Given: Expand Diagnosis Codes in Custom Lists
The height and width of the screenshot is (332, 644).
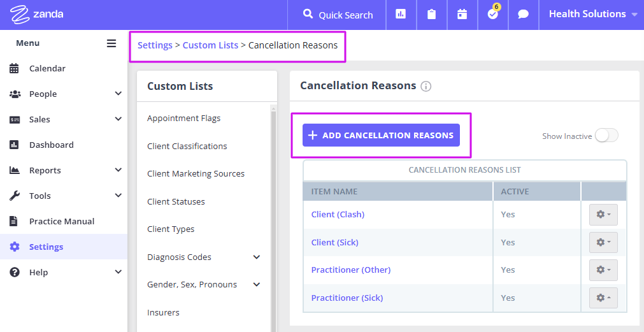Looking at the screenshot, I should 257,257.
